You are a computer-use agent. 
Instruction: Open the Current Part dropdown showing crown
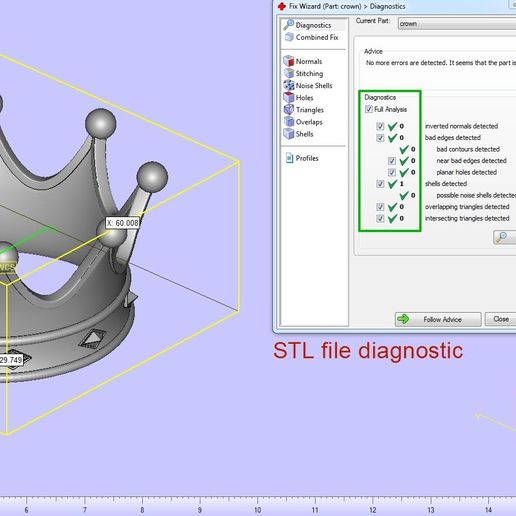457,24
